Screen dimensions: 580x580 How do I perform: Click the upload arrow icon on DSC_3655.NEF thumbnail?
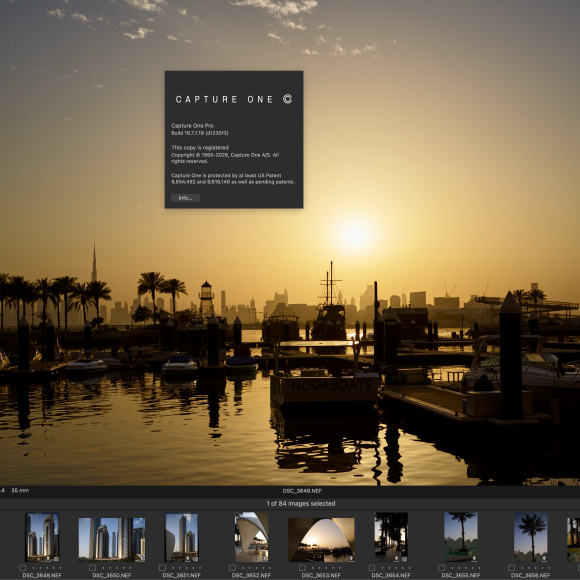coord(473,558)
